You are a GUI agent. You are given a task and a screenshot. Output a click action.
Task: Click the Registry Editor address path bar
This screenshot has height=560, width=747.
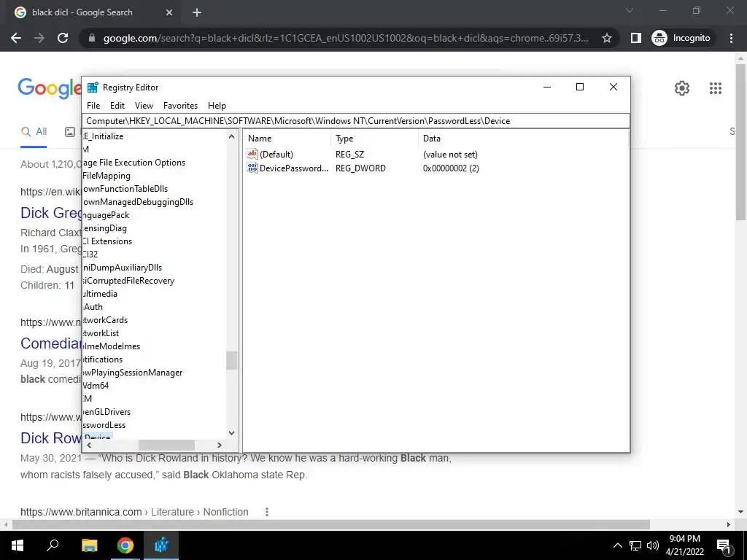coord(356,121)
